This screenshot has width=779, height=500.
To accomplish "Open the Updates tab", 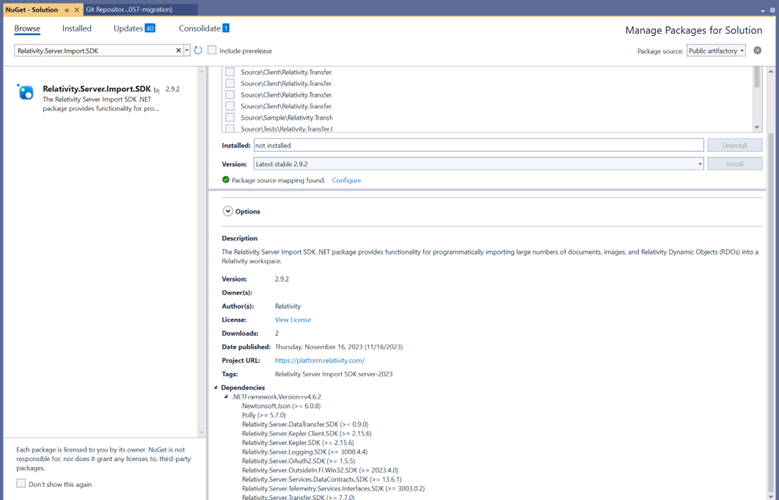I will pyautogui.click(x=128, y=28).
